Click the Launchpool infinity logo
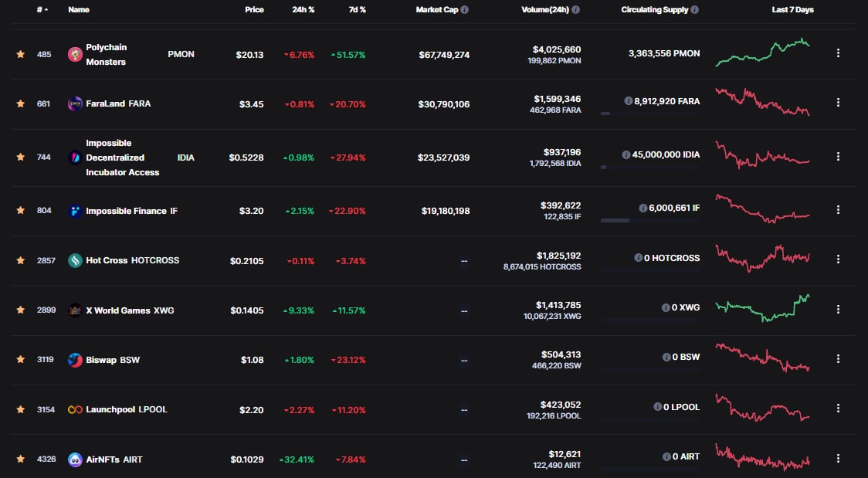 (75, 409)
